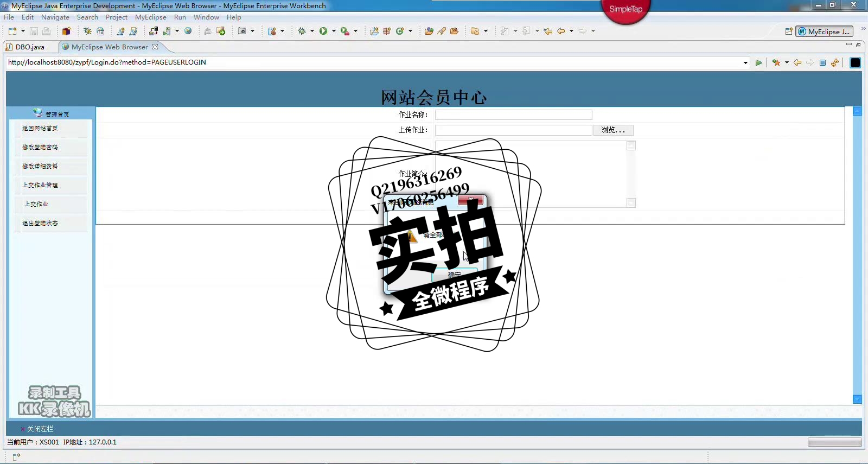The image size is (868, 464).
Task: Open the camera icon dropdown arrow
Action: pyautogui.click(x=252, y=31)
